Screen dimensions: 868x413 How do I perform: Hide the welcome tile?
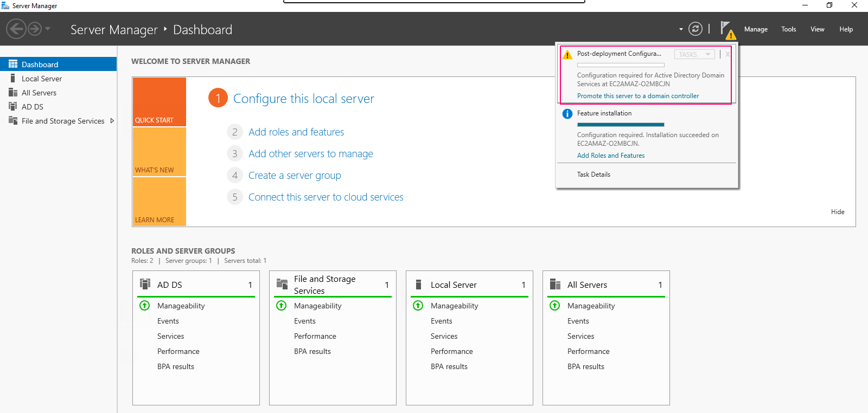click(x=838, y=212)
